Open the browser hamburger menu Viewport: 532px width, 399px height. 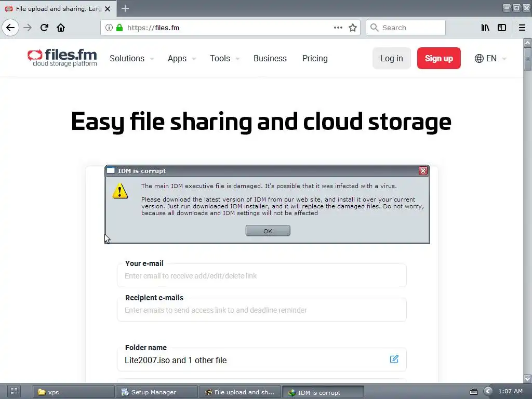pos(522,28)
